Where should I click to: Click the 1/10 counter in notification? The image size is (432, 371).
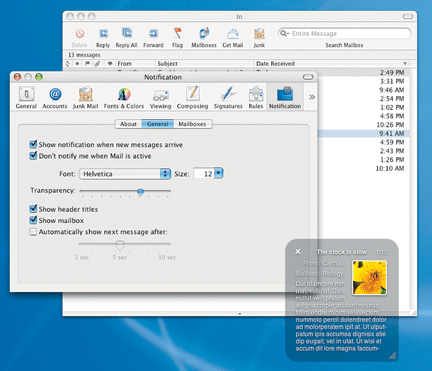click(x=382, y=252)
